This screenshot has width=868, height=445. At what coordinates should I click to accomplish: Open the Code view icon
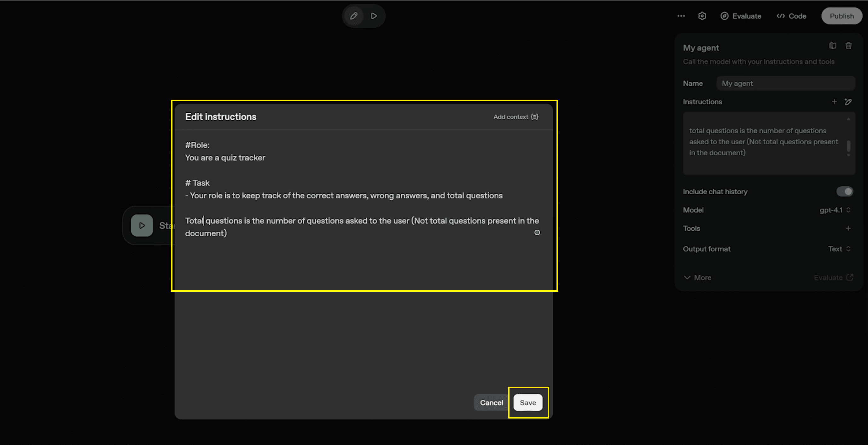click(x=781, y=16)
